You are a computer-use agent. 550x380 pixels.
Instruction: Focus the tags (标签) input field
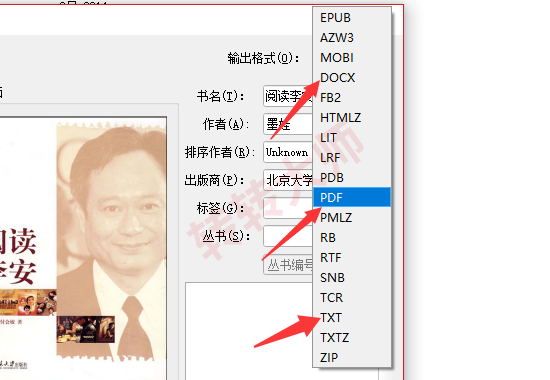[288, 208]
